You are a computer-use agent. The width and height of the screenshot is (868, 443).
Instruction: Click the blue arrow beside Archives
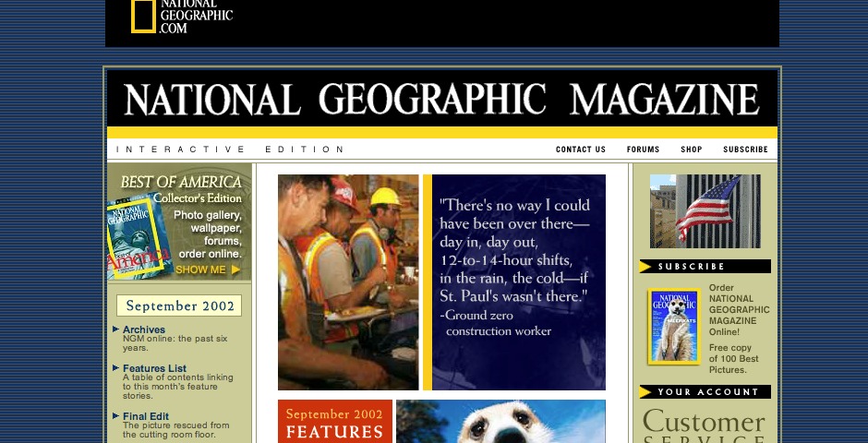pyautogui.click(x=115, y=329)
